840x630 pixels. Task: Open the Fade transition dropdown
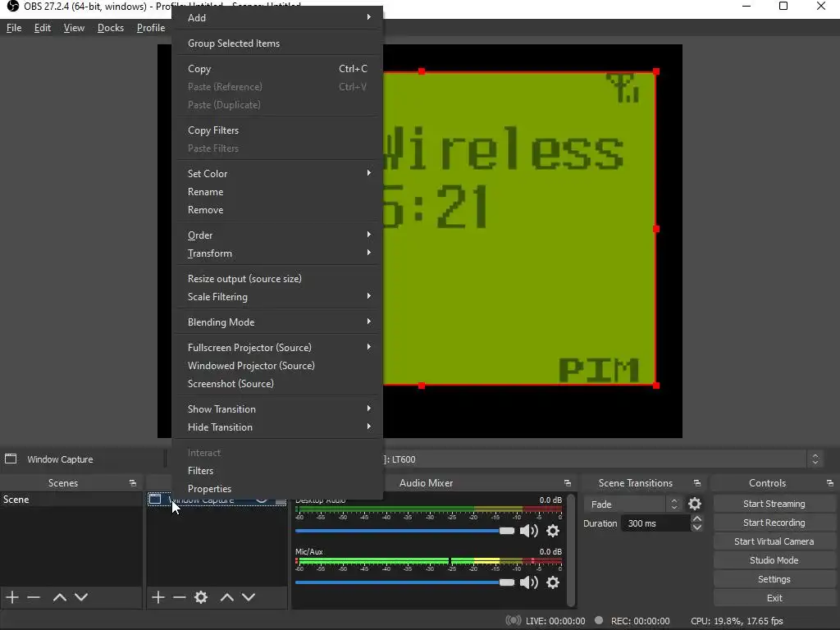[x=632, y=504]
